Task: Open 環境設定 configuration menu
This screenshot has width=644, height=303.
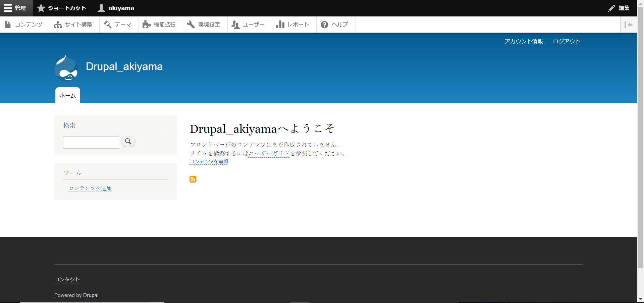Action: tap(204, 24)
